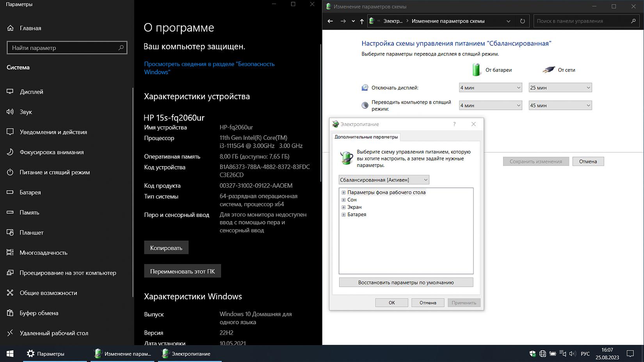The width and height of the screenshot is (644, 362).
Task: Click Изменение параметров схемы breadcrumb
Action: 448,21
